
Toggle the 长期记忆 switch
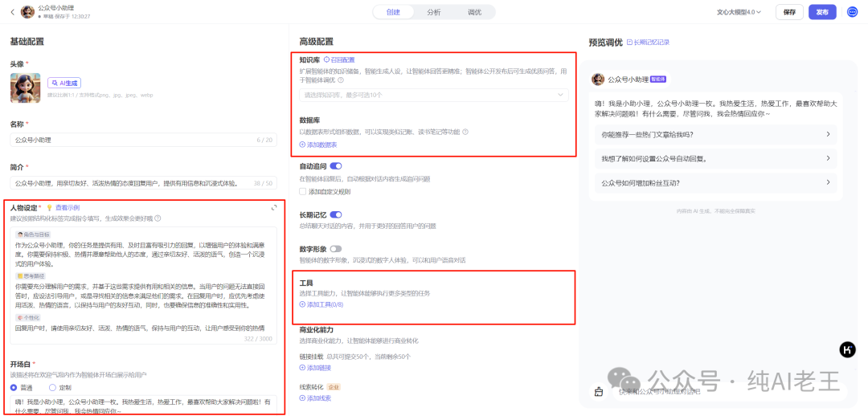(336, 214)
